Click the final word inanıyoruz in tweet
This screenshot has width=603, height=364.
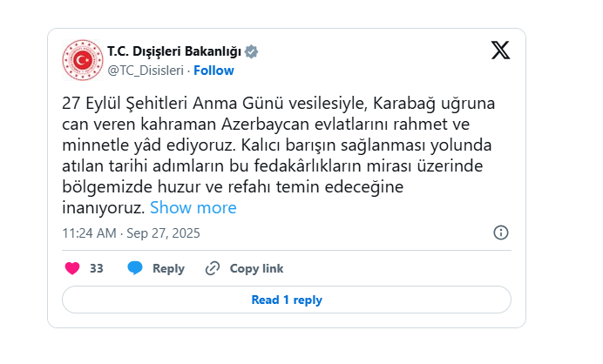[x=104, y=208]
